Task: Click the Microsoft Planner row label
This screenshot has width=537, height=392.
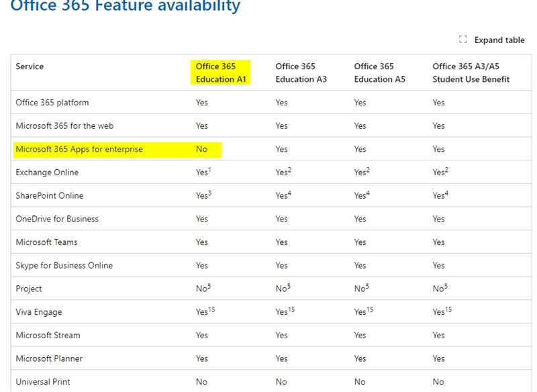Action: [49, 358]
